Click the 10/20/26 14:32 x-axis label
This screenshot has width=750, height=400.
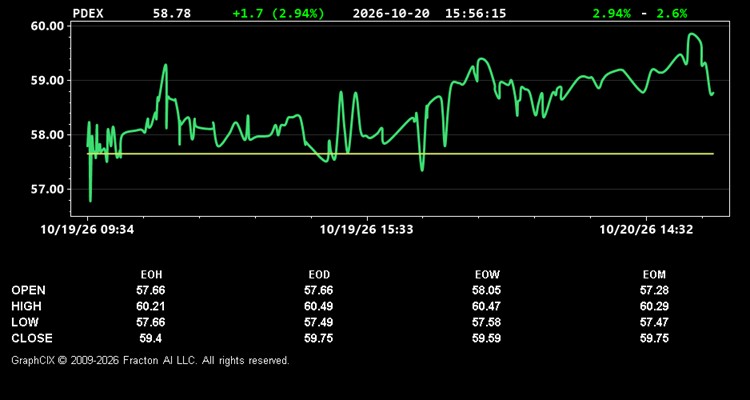646,230
